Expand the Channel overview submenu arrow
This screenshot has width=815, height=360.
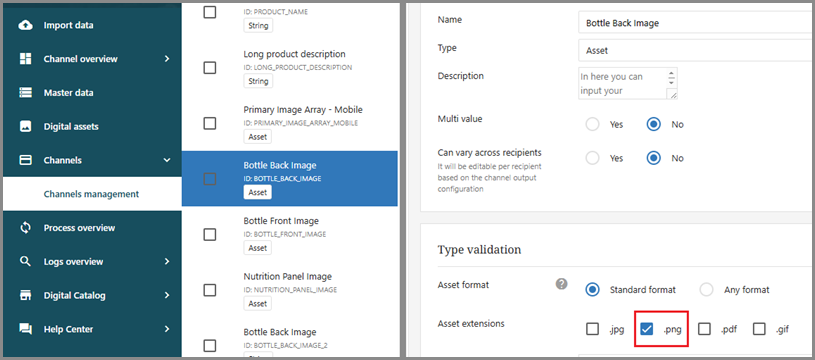click(167, 59)
